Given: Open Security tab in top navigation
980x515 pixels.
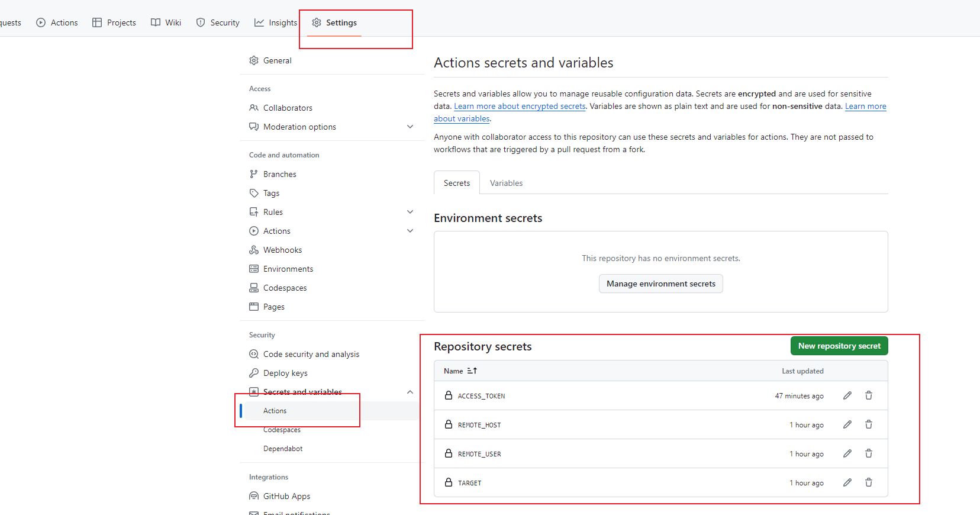Looking at the screenshot, I should click(x=218, y=22).
